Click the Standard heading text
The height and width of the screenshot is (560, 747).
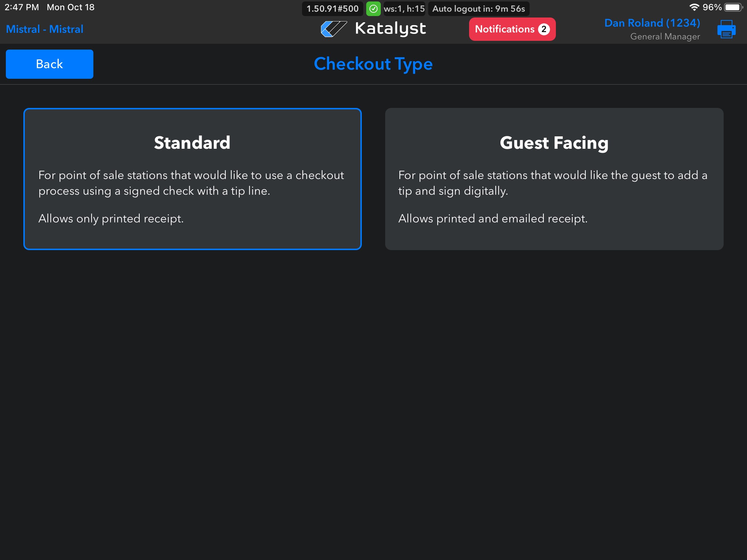click(192, 143)
